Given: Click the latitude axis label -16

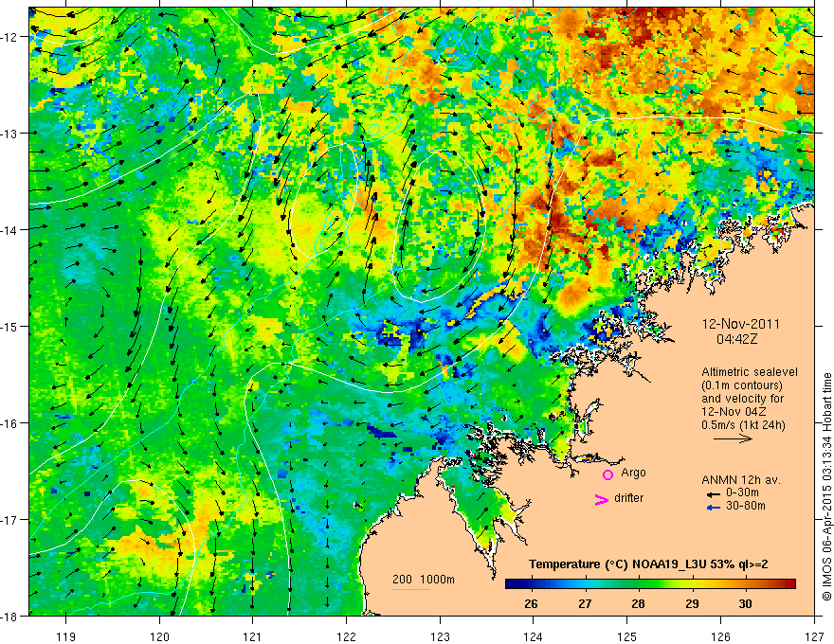Looking at the screenshot, I should 10,423.
